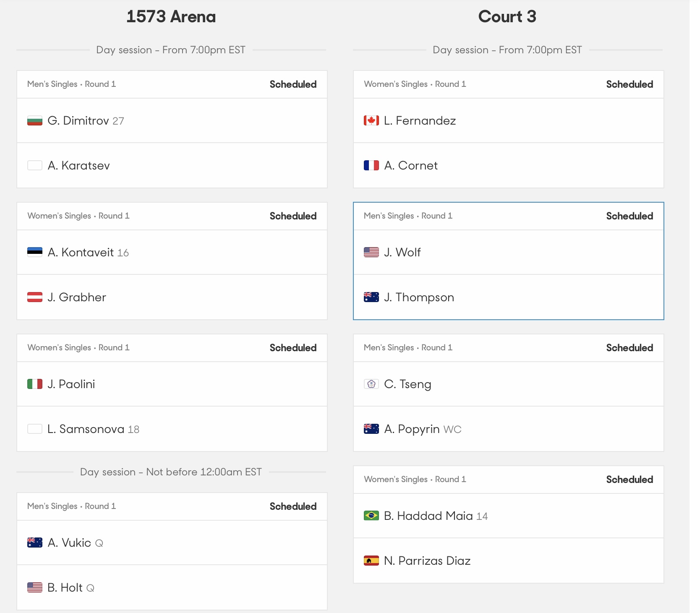Click Scheduled status on Tseng vs Popyrin match
Image resolution: width=700 pixels, height=613 pixels.
click(x=629, y=348)
